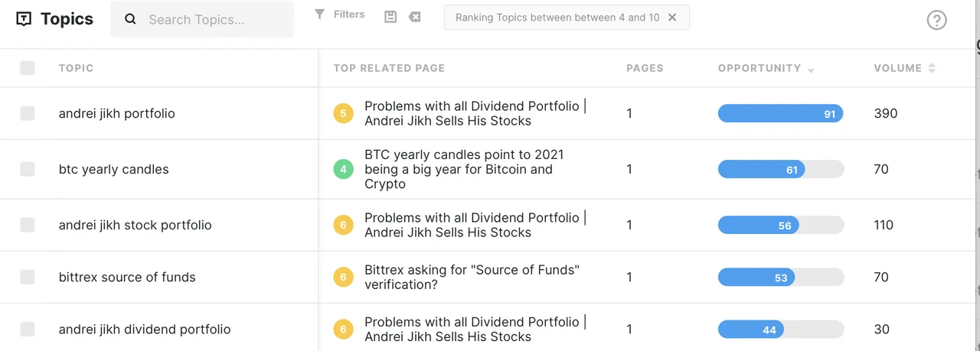Image resolution: width=980 pixels, height=351 pixels.
Task: Click the Topic column header
Action: click(x=76, y=68)
